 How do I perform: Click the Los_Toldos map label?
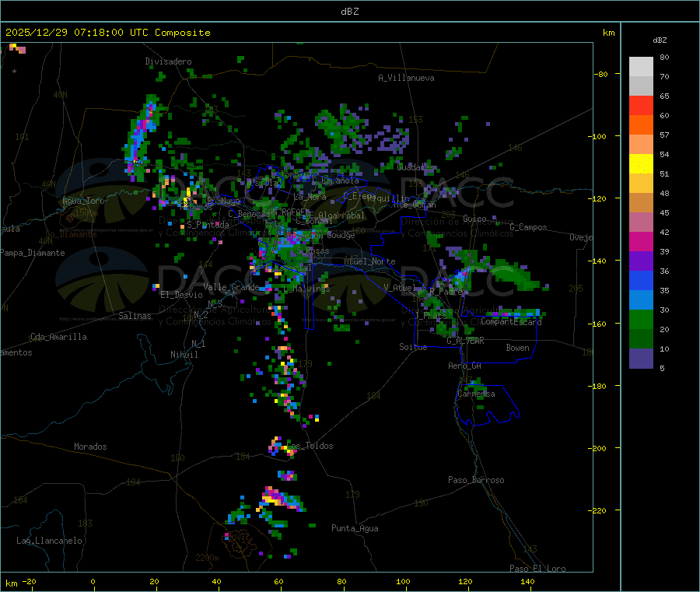coord(310,446)
